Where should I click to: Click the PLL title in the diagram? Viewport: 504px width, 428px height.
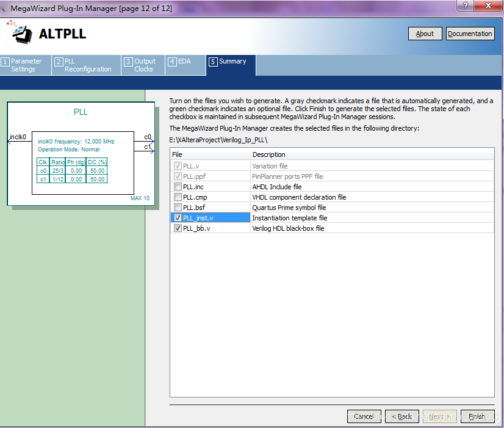click(81, 112)
